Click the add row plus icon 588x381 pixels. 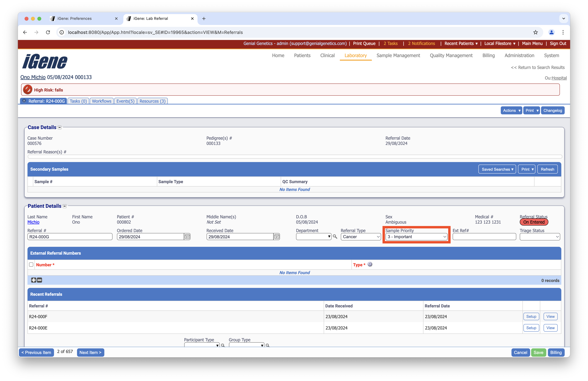point(34,280)
